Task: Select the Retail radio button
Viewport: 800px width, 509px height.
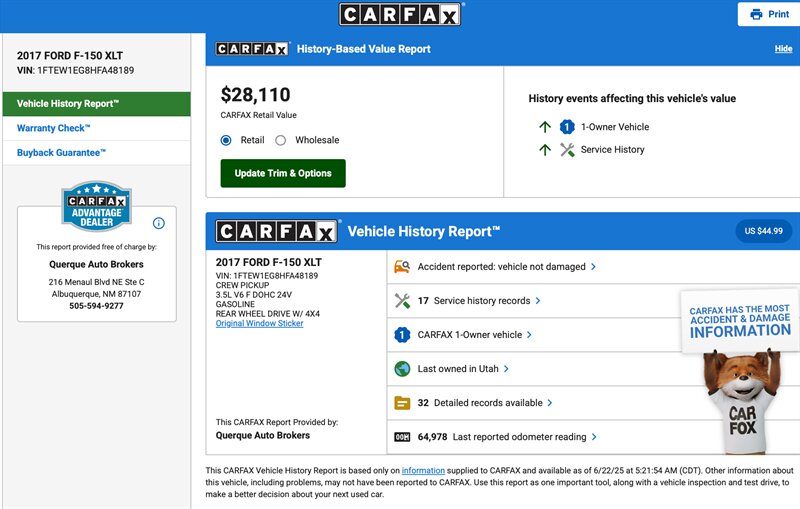Action: [226, 140]
